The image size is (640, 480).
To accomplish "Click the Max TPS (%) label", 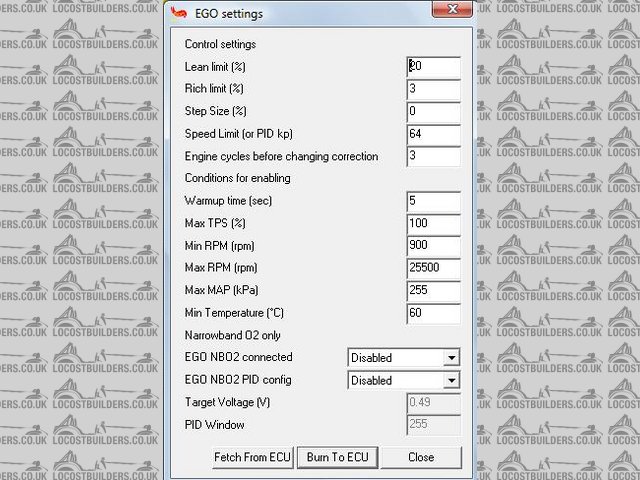I will pyautogui.click(x=215, y=223).
